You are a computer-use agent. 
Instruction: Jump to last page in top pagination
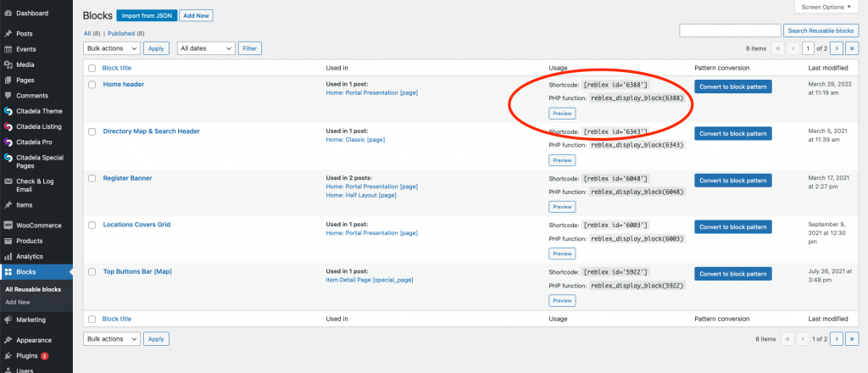853,48
